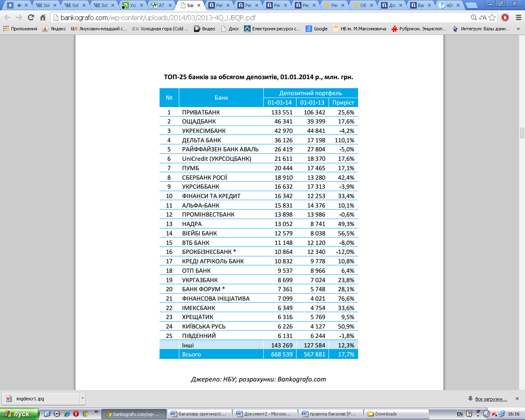Click the ПІВДЕННИЙ row name

199,336
